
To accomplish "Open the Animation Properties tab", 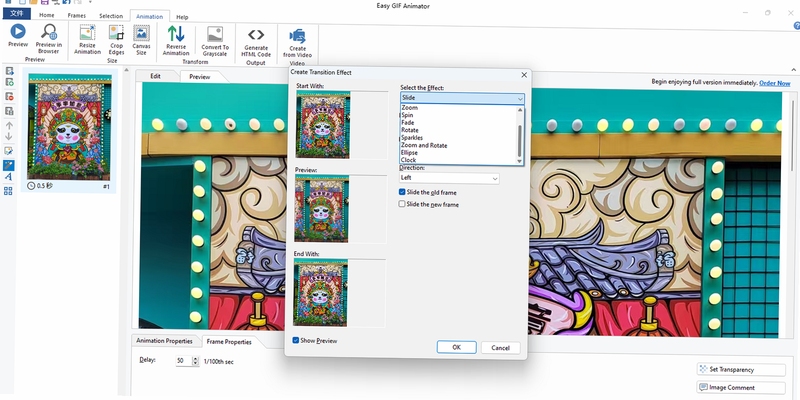I will point(164,341).
